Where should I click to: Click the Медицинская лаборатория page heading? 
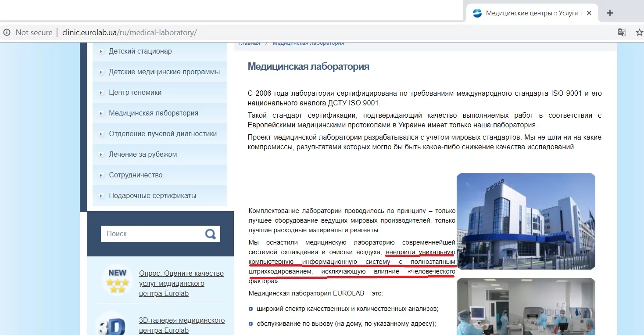point(308,67)
